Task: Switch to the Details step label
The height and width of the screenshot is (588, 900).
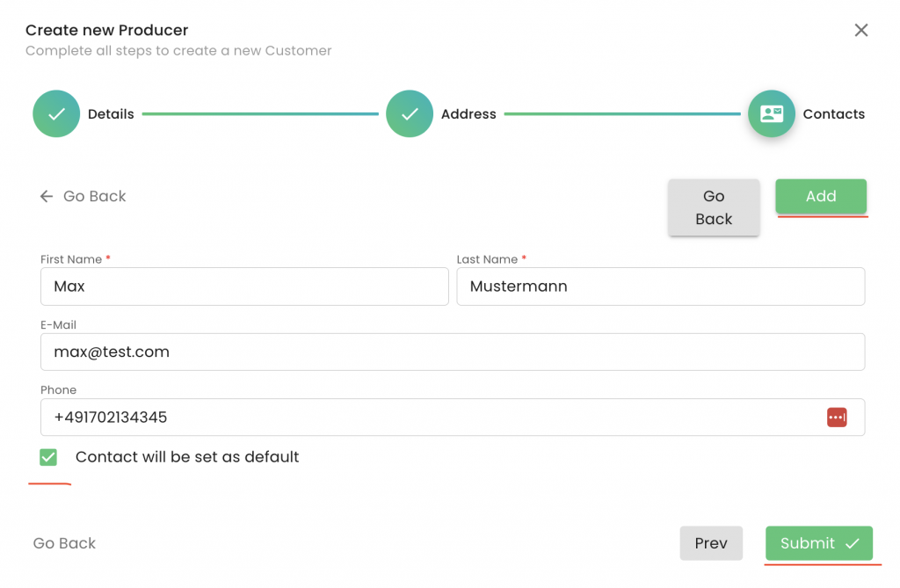Action: click(111, 114)
